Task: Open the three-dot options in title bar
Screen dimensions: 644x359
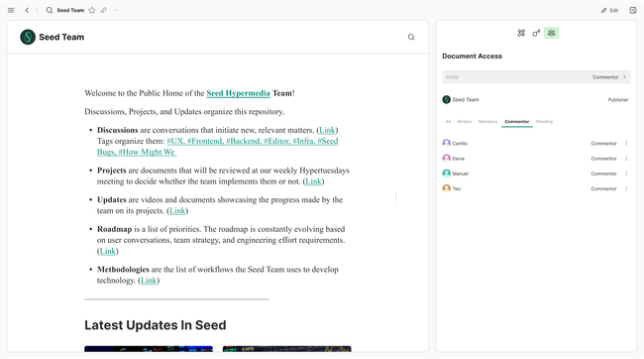Action: (115, 10)
